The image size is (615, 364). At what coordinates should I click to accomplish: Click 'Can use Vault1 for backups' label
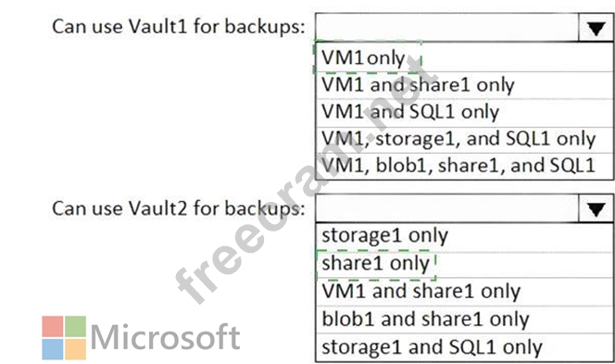click(x=179, y=27)
